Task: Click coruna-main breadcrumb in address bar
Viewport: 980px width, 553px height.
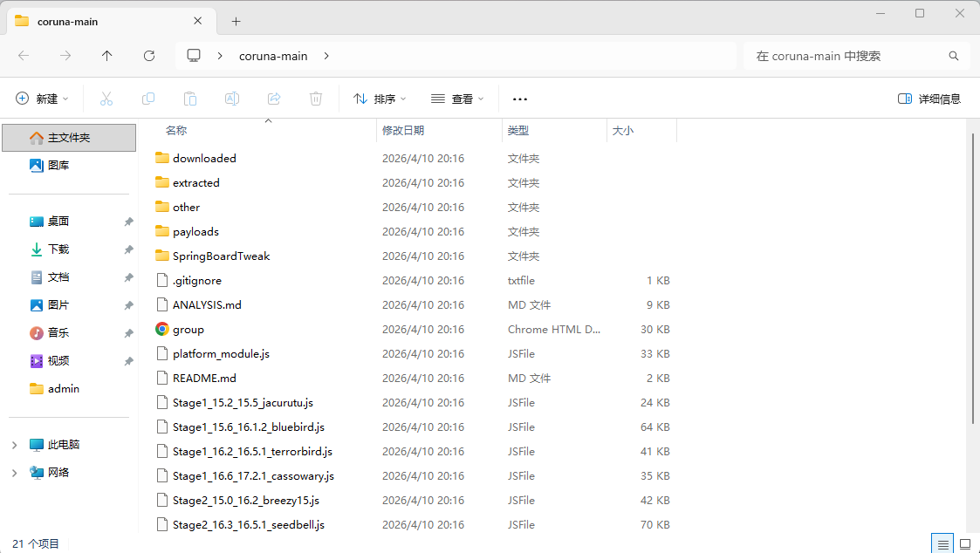Action: pos(273,56)
